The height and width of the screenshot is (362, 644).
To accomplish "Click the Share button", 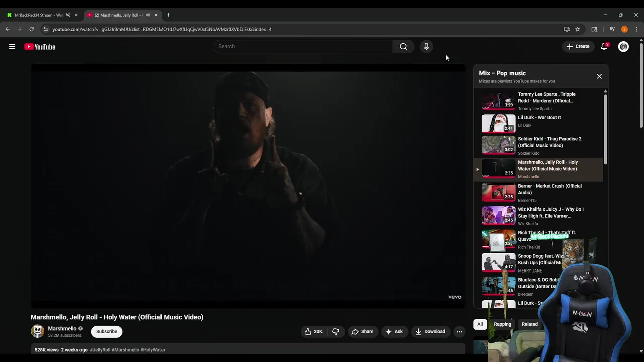I will click(362, 331).
